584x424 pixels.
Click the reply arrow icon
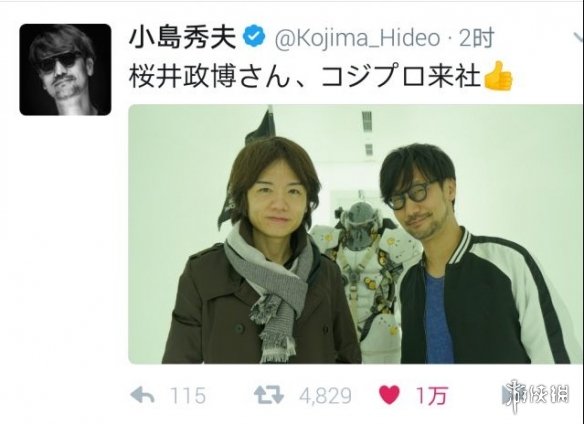coord(143,395)
